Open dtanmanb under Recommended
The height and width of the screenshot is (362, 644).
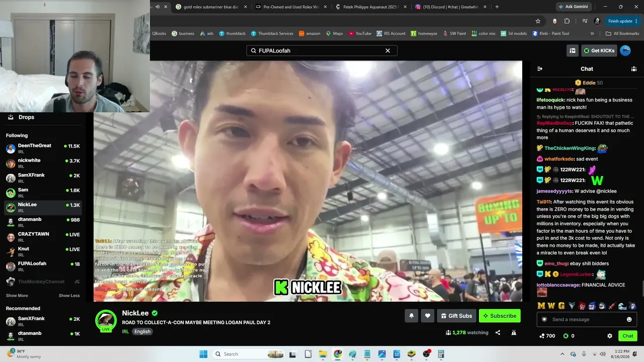[x=43, y=336]
